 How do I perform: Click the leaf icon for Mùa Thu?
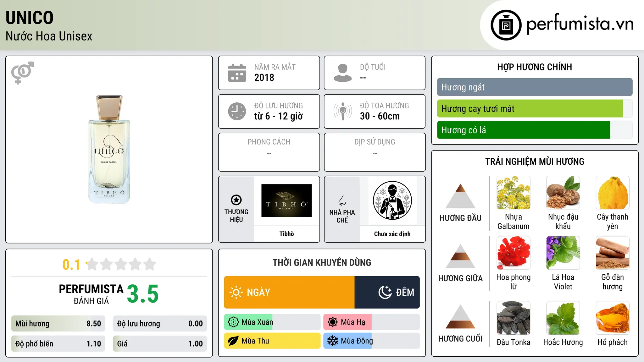(x=233, y=341)
